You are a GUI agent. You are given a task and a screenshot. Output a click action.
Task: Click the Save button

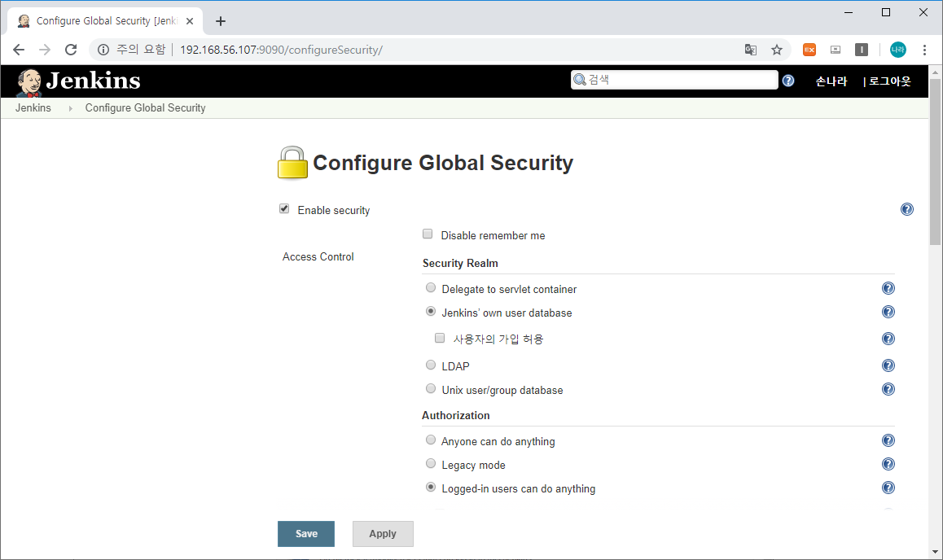coord(306,534)
